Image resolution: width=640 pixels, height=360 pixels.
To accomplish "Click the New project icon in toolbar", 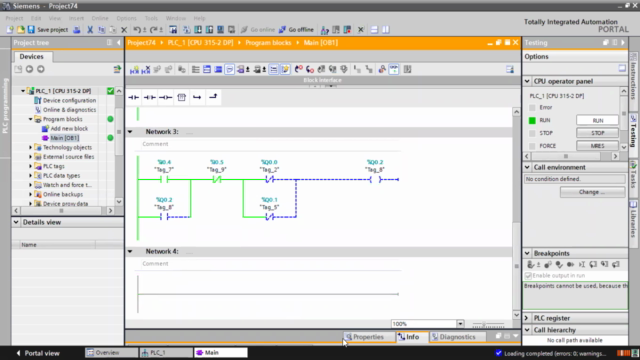I will pyautogui.click(x=10, y=29).
